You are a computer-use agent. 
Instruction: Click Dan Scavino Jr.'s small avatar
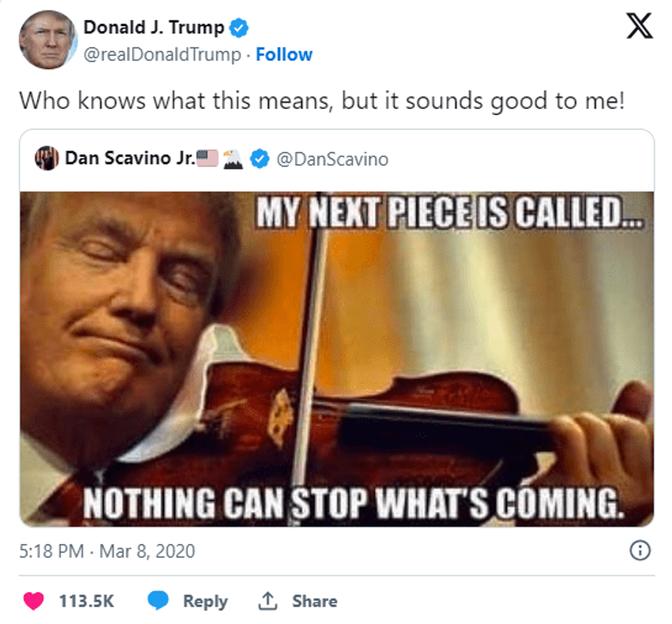47,159
